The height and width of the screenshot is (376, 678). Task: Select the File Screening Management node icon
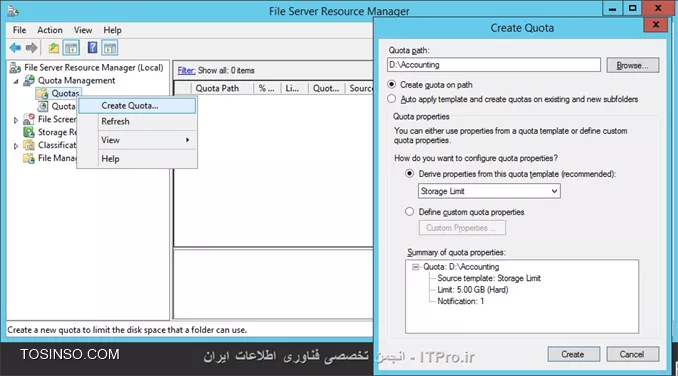[x=29, y=119]
